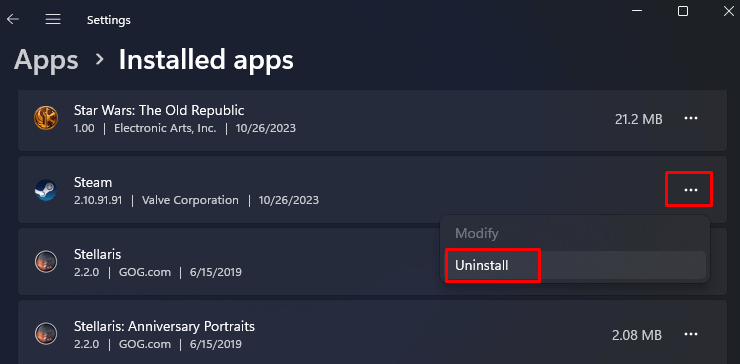Click the Stellaris app icon
740x364 pixels.
[x=46, y=262]
